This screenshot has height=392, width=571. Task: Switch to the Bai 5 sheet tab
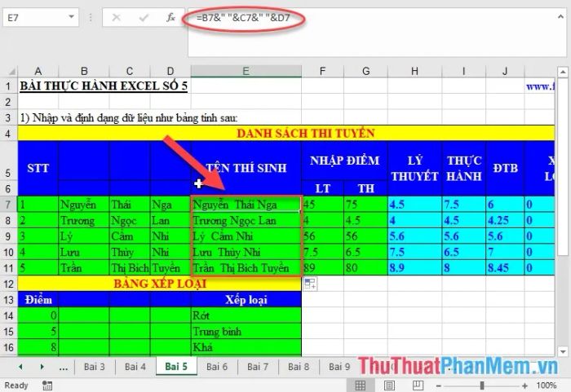coord(176,366)
